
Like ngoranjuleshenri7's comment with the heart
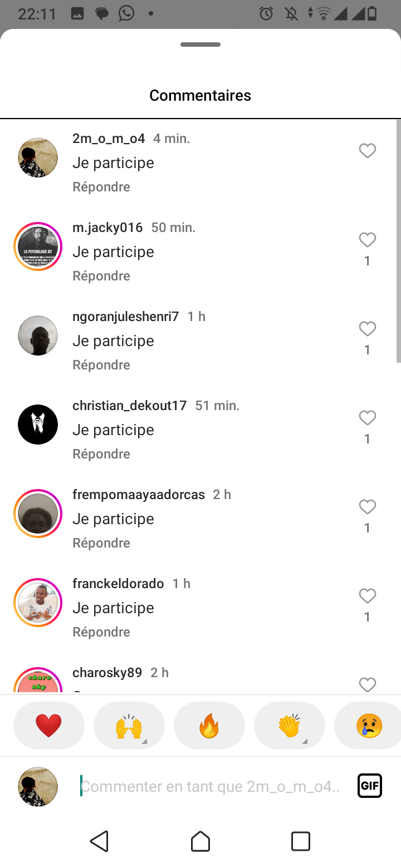(x=367, y=329)
